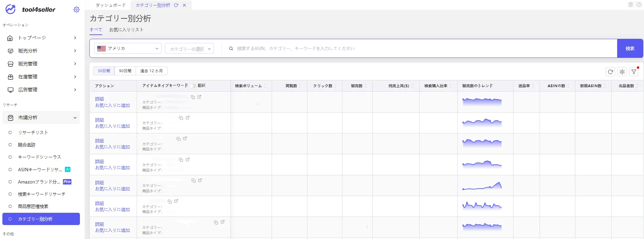Open 競合追跡 in the sidebar
Viewport: 644px width, 239px height.
tap(27, 145)
